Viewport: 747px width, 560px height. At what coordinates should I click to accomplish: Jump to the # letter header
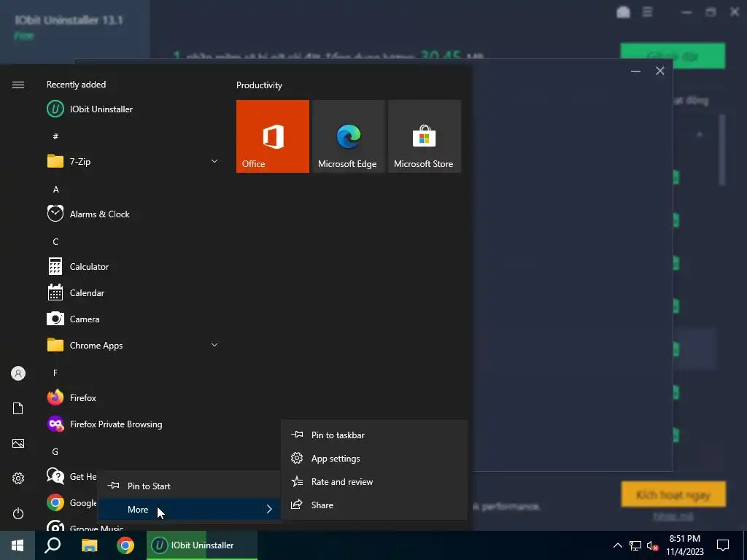[x=55, y=136]
